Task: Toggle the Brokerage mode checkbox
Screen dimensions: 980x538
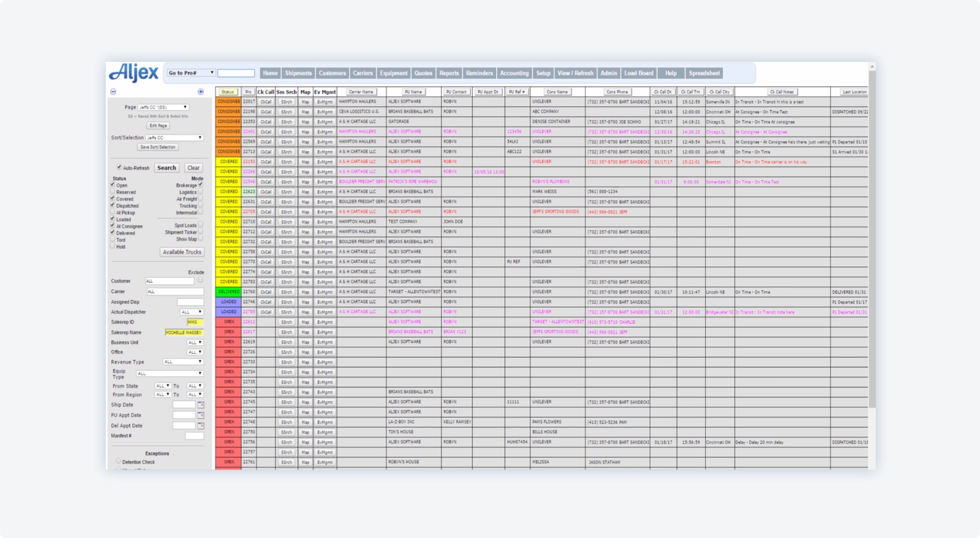Action: pyautogui.click(x=200, y=184)
